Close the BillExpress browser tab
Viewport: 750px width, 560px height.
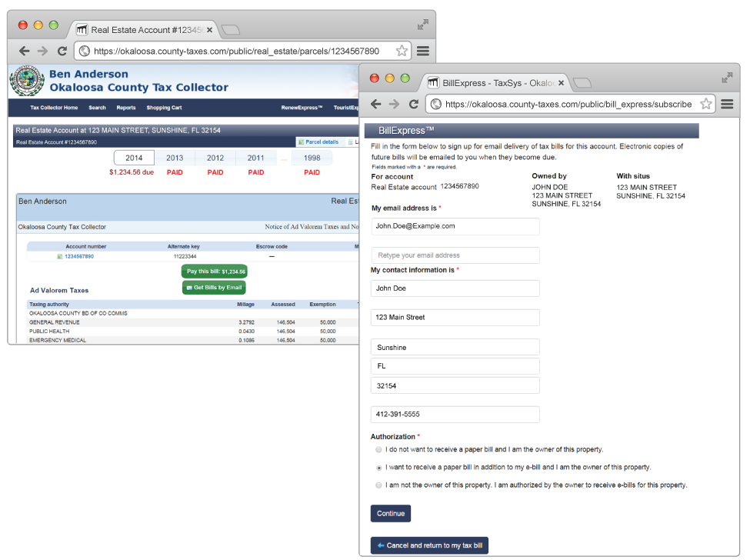(x=561, y=83)
